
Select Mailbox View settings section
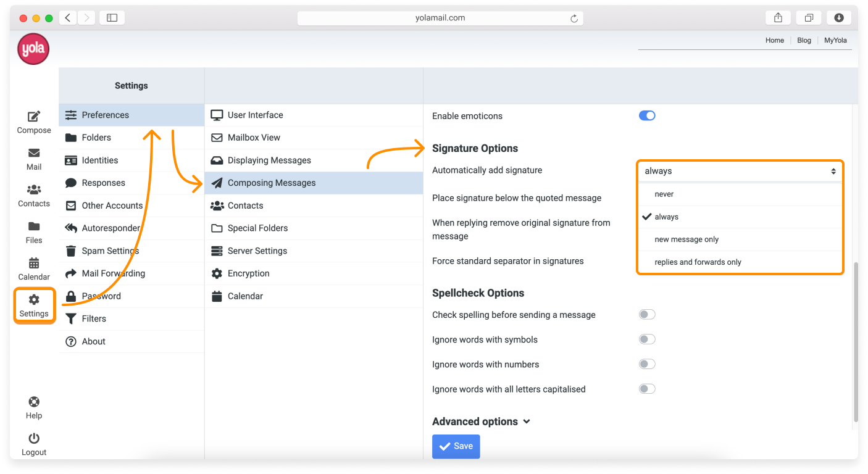pos(254,138)
